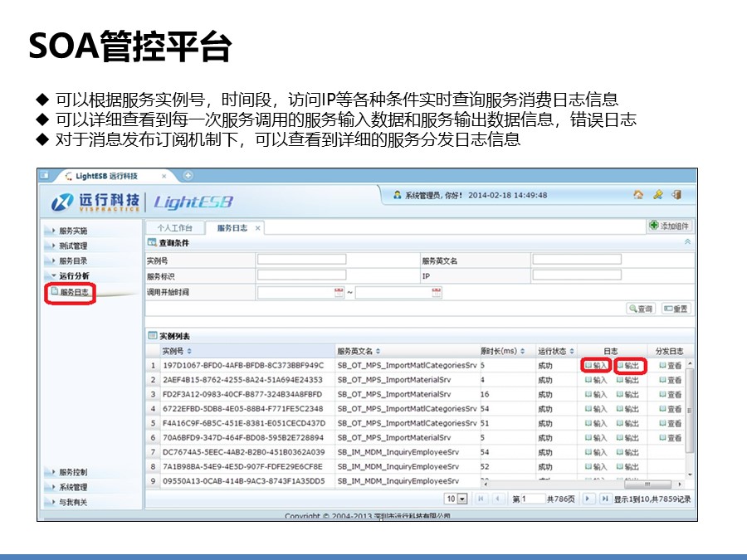
Task: Click the 查询 search button
Action: (x=641, y=309)
